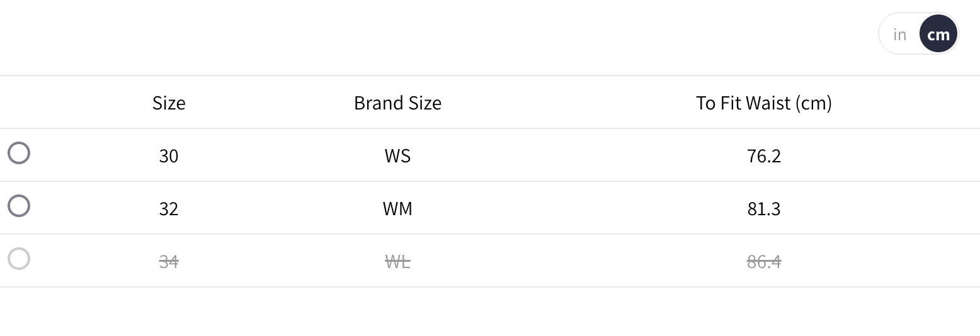Click the disabled size 34 radio button
Viewport: 980px width, 336px height.
(19, 259)
